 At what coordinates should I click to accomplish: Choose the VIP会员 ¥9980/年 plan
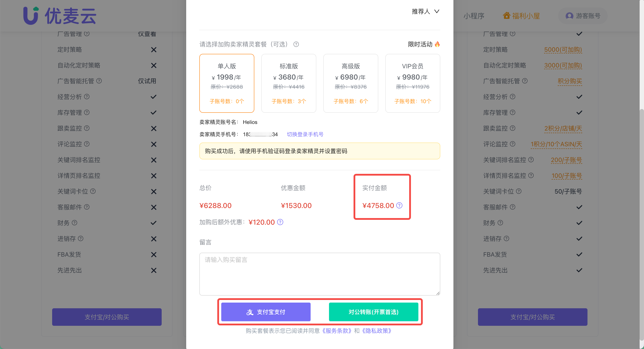click(x=412, y=83)
